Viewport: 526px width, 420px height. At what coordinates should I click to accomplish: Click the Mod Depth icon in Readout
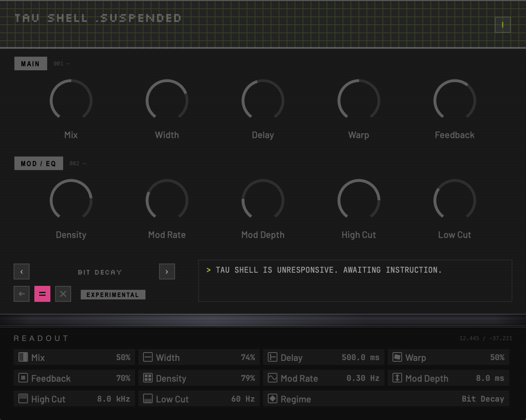397,378
